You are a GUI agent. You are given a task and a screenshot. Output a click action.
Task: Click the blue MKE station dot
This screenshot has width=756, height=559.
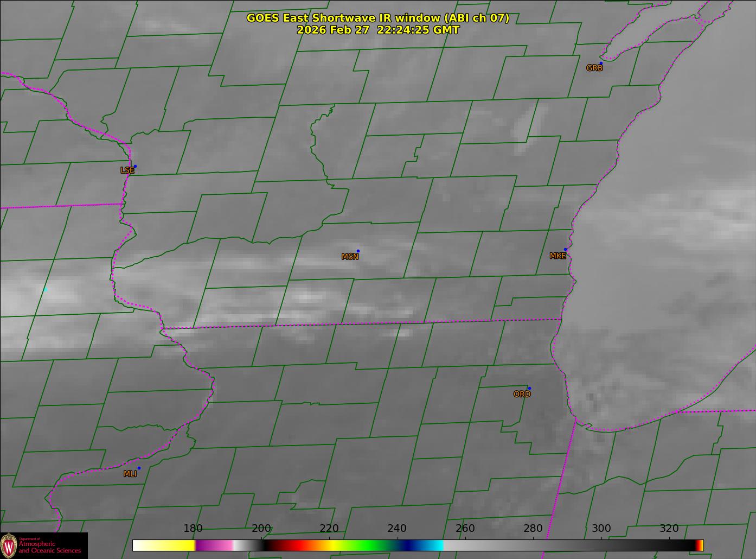click(x=565, y=250)
